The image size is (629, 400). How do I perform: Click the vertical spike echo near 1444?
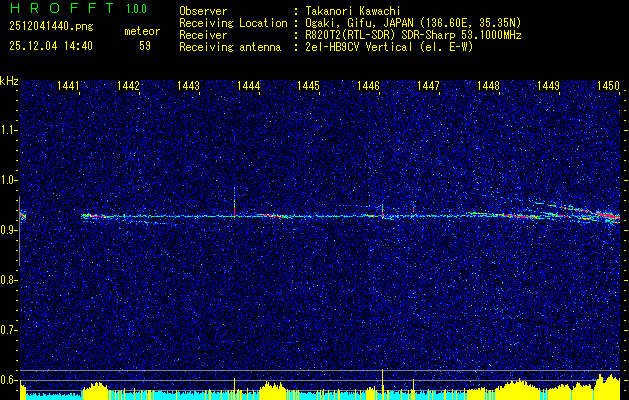(234, 202)
